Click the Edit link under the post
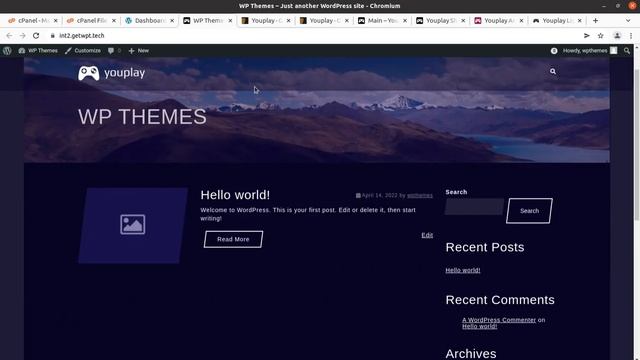The height and width of the screenshot is (360, 640). click(427, 235)
